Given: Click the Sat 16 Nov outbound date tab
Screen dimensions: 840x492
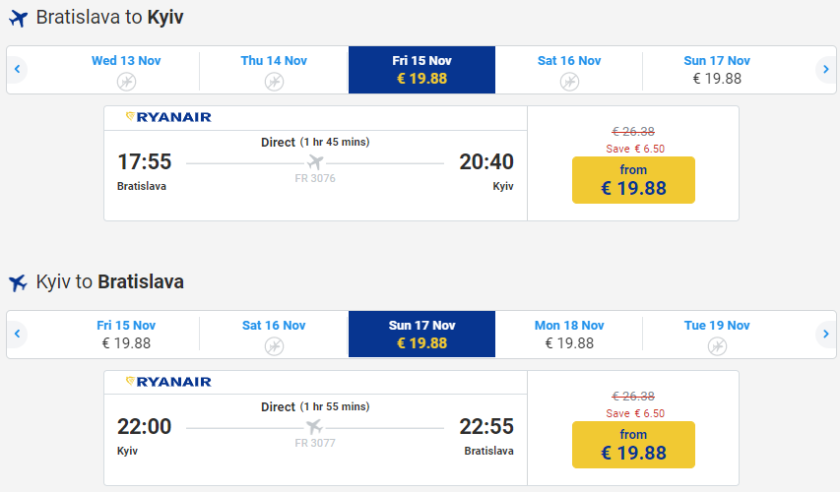Looking at the screenshot, I should [569, 70].
